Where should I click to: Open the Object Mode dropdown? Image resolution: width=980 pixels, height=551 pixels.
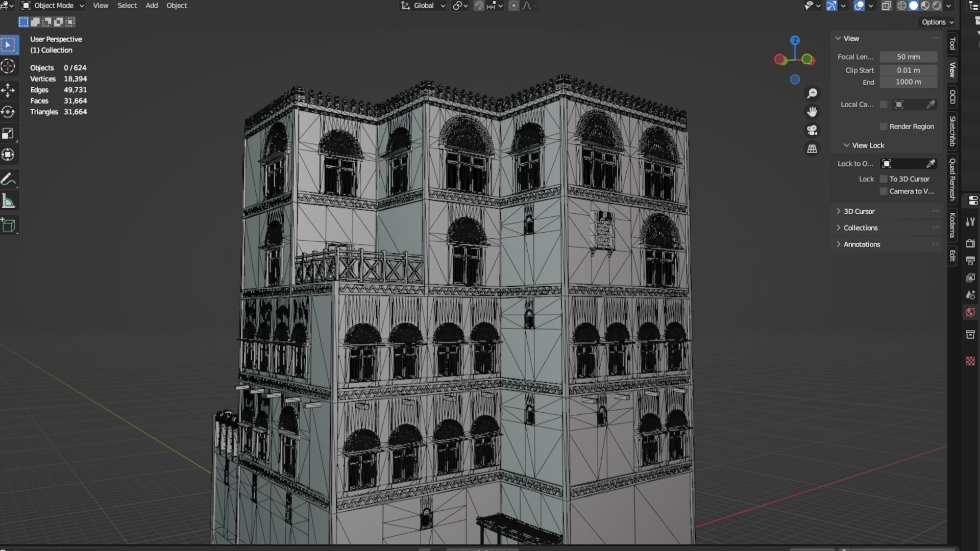pos(53,6)
